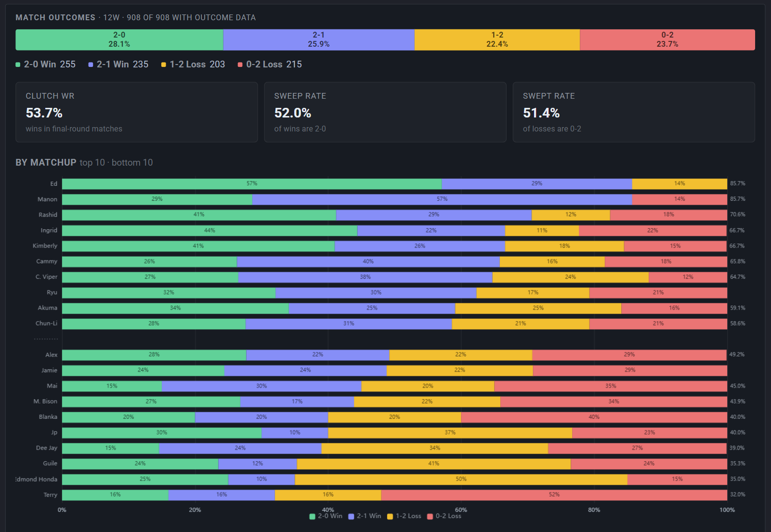771x532 pixels.
Task: Toggle the 1-2 Loss series in the matchup chart legend
Action: point(404,516)
